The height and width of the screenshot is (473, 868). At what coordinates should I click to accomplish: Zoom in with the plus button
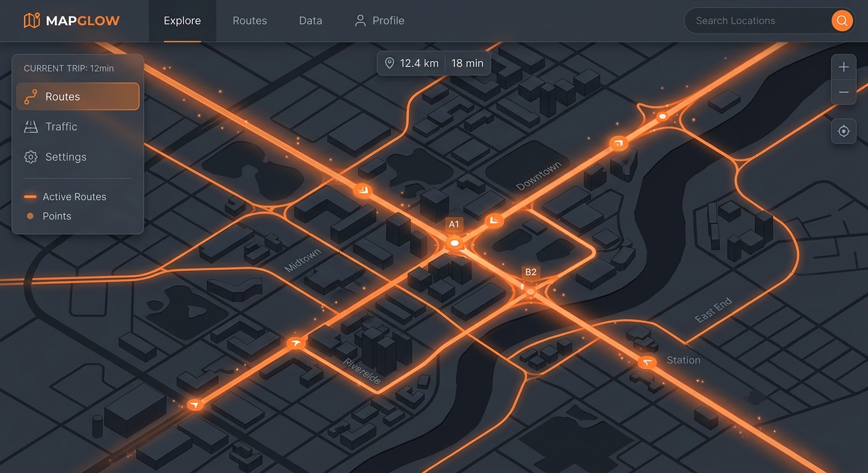pyautogui.click(x=844, y=67)
